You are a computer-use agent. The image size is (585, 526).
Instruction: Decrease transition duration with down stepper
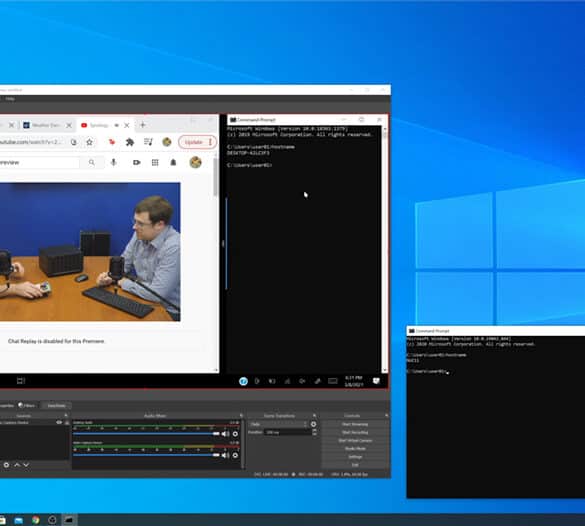(315, 434)
